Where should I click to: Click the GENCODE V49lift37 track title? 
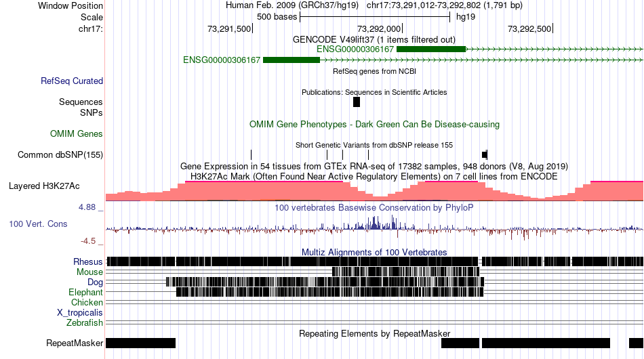374,39
